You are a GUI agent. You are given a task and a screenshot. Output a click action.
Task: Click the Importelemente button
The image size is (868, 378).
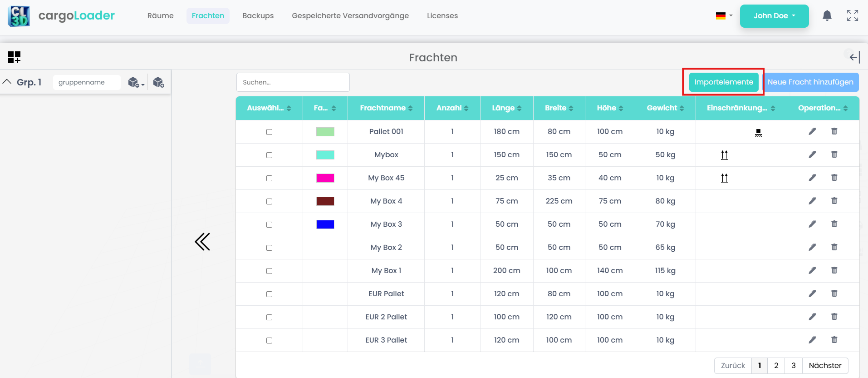723,82
